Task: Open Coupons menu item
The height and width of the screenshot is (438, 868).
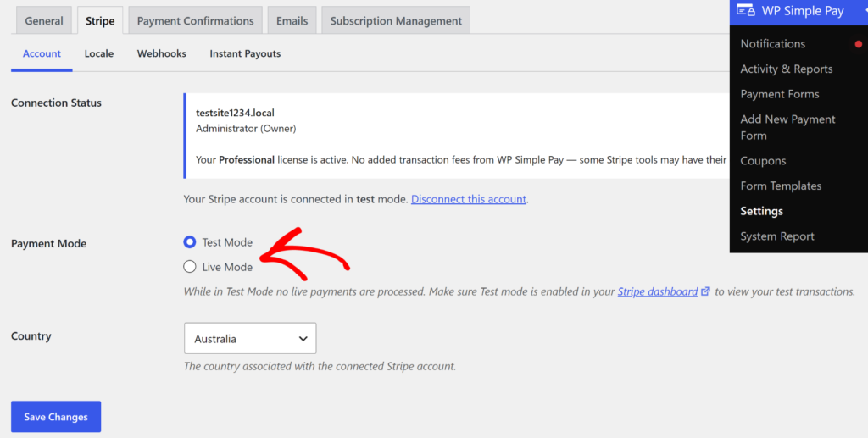Action: point(763,161)
